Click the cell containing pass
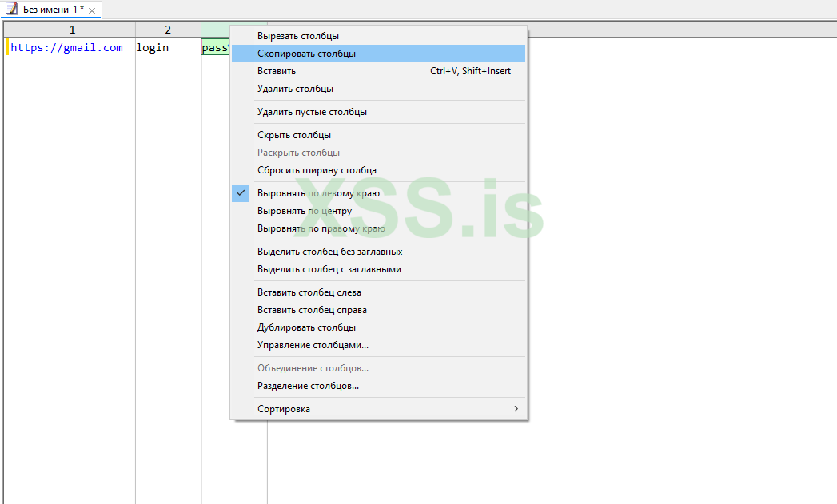 point(215,47)
